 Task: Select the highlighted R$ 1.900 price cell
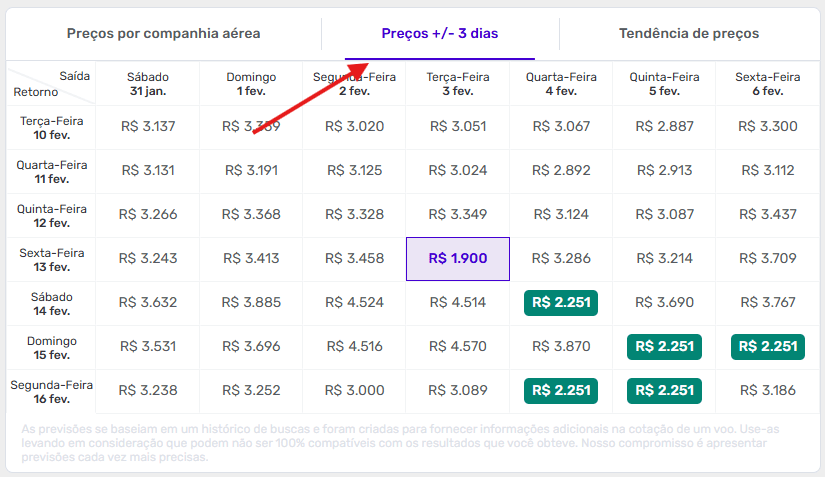458,258
